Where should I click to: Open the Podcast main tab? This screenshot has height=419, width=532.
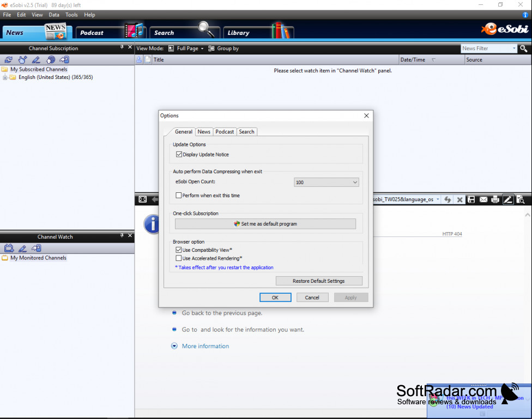pyautogui.click(x=110, y=32)
